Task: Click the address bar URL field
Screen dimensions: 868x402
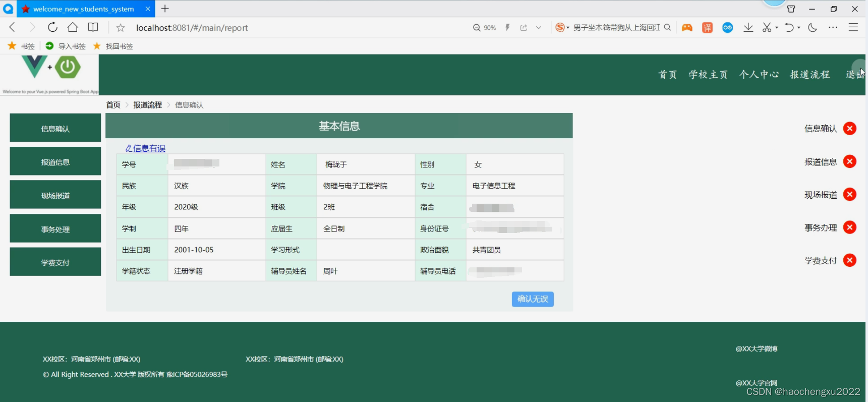Action: tap(192, 28)
